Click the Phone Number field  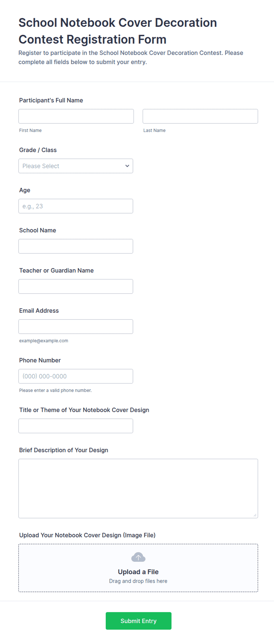76,376
